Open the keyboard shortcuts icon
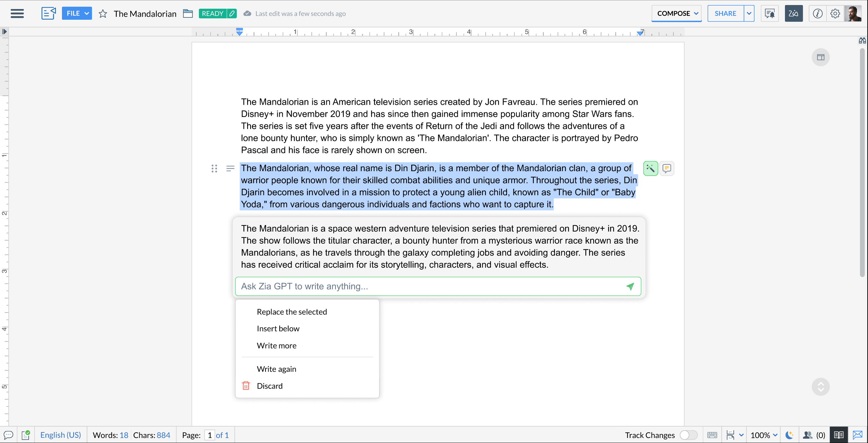Screen dimensions: 868x443 (712, 435)
